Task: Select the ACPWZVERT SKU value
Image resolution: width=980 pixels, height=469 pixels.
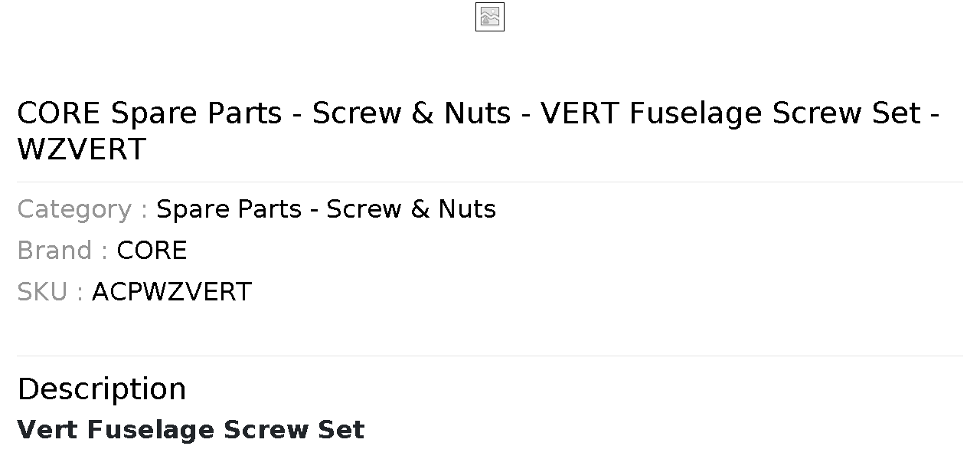Action: tap(171, 292)
